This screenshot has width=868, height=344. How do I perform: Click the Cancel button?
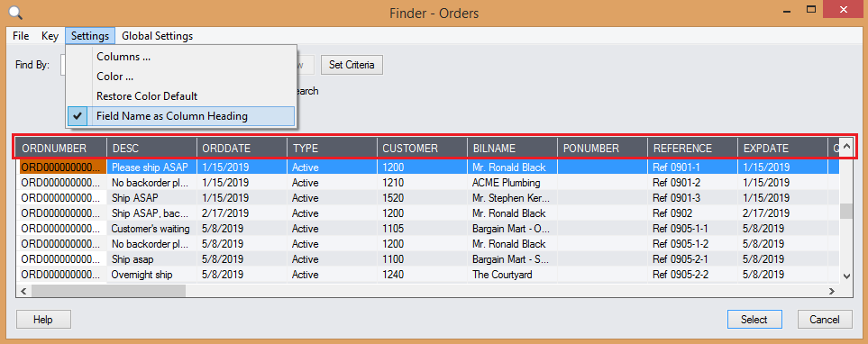(825, 320)
